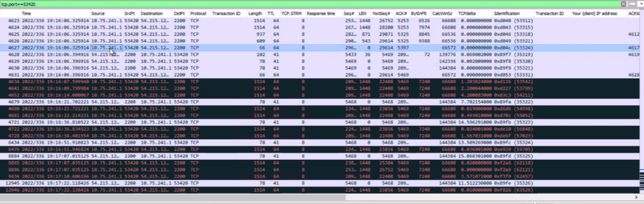Click the ACK# column header
Screen dimensions: 644x204
(402, 13)
